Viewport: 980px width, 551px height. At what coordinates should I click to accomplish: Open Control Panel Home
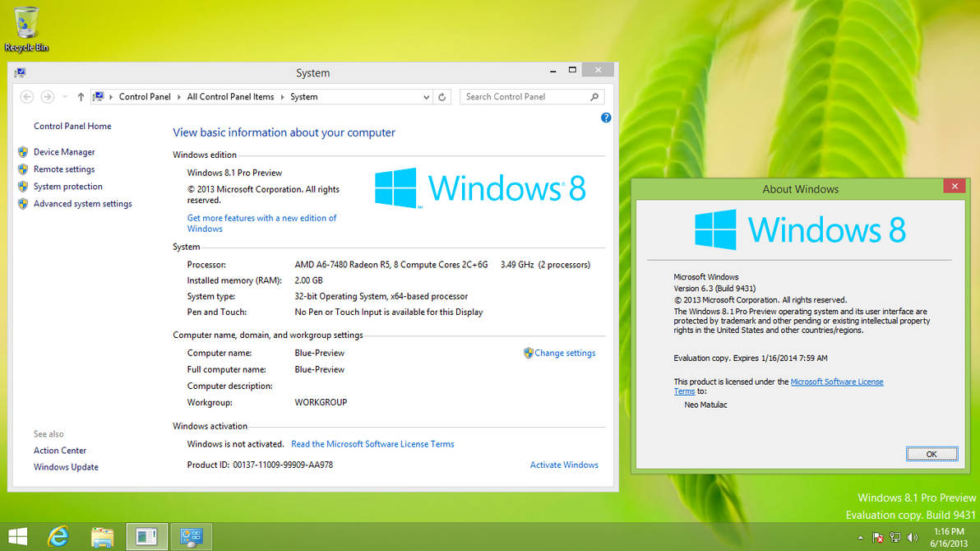click(x=72, y=126)
